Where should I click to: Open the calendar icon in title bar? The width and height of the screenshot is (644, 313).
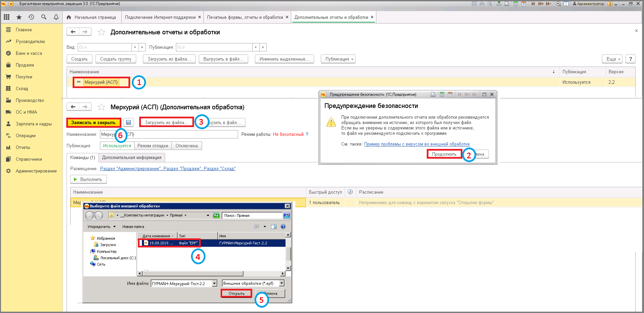[524, 4]
